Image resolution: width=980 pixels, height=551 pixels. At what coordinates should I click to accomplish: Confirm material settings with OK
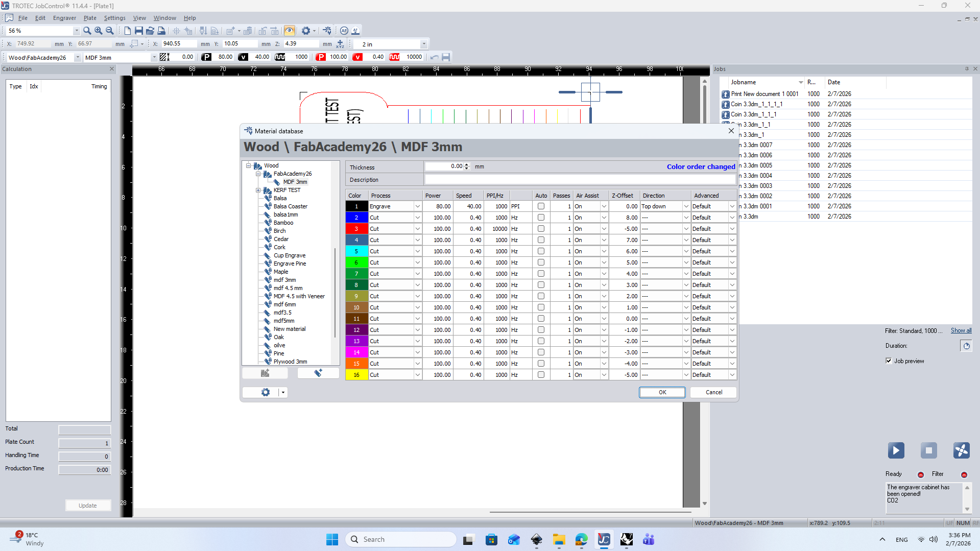tap(662, 392)
